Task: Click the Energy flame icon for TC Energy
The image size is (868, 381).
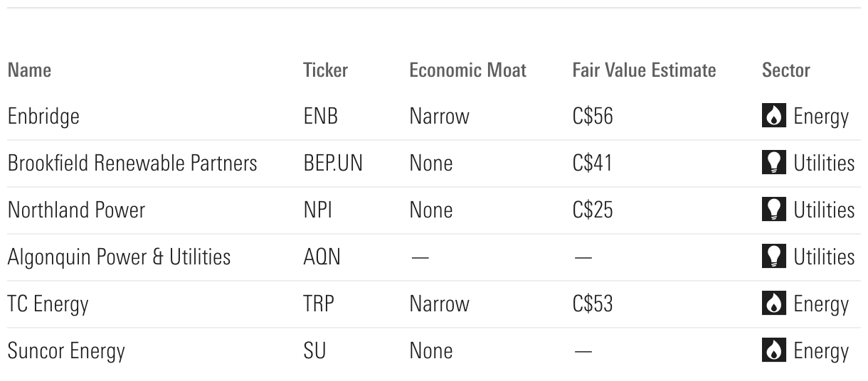Action: tap(773, 304)
